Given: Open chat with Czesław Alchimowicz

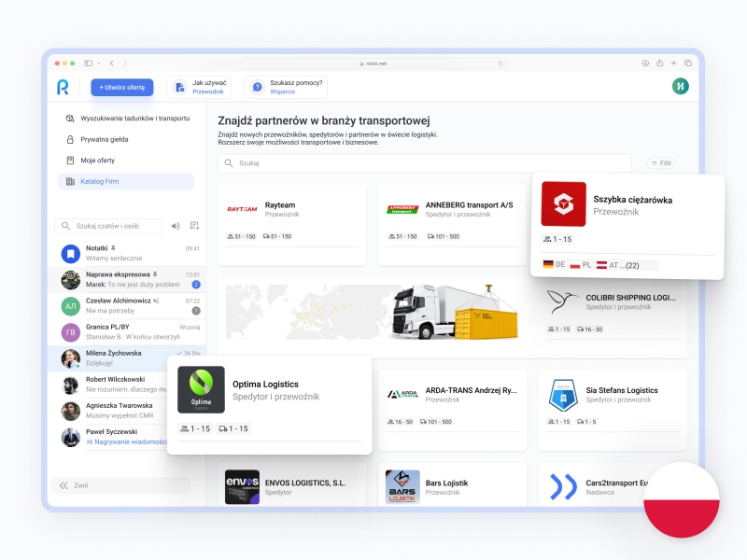Looking at the screenshot, I should (x=127, y=306).
